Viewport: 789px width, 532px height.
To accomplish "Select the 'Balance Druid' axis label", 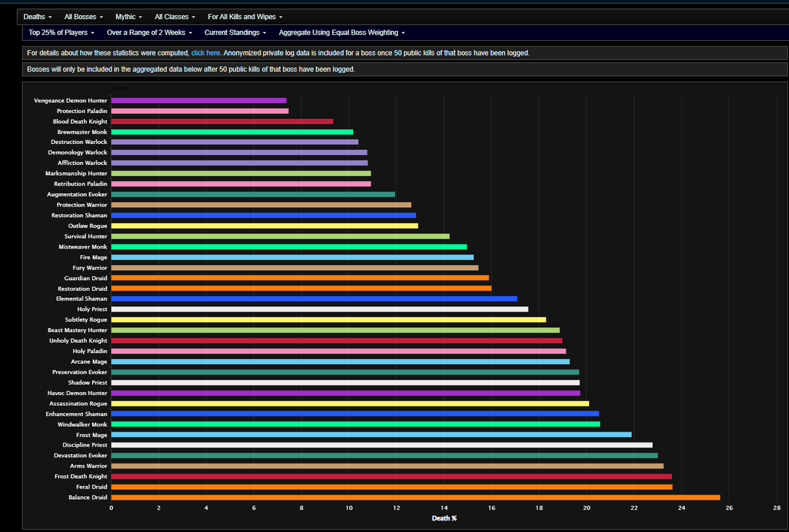I will (88, 497).
